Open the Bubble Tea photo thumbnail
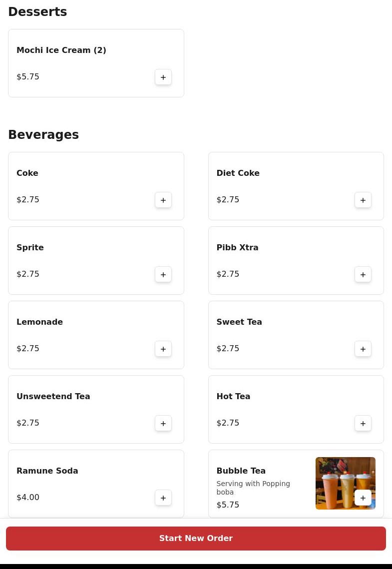 [x=345, y=483]
